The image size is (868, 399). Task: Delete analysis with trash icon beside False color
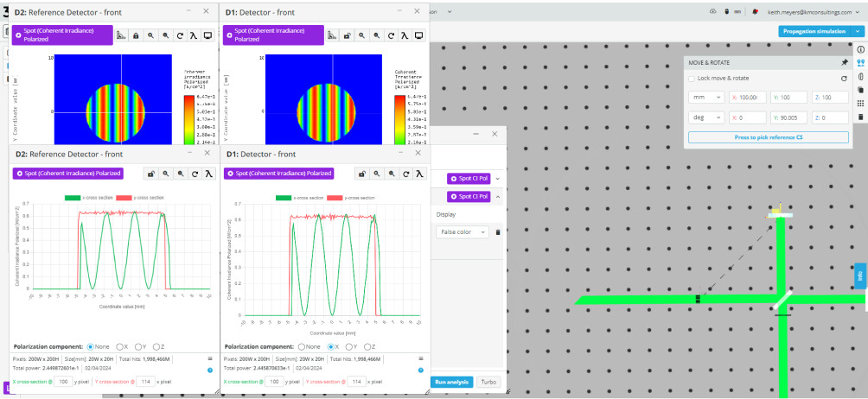click(498, 232)
